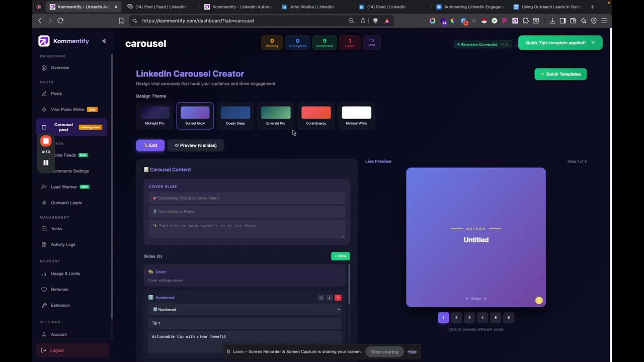Click the bookmark icon in address bar

coord(121,21)
